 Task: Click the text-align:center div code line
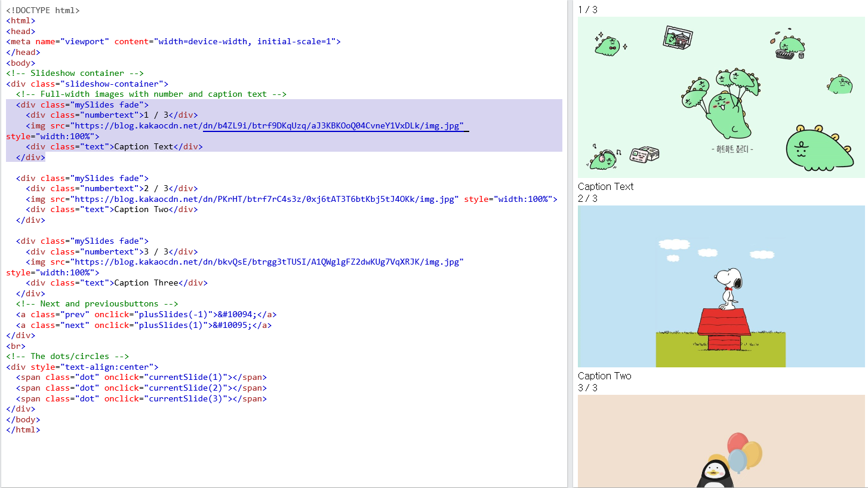(82, 367)
